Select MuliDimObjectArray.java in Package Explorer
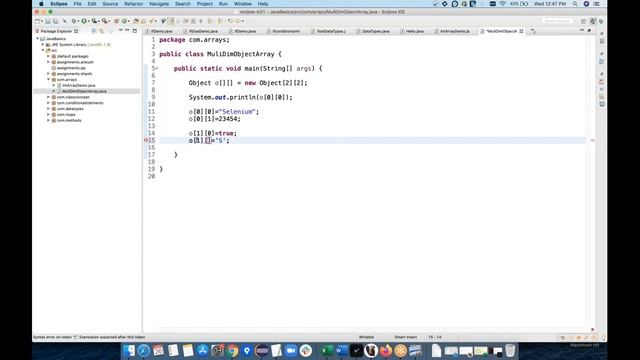The width and height of the screenshot is (640, 360). (84, 91)
